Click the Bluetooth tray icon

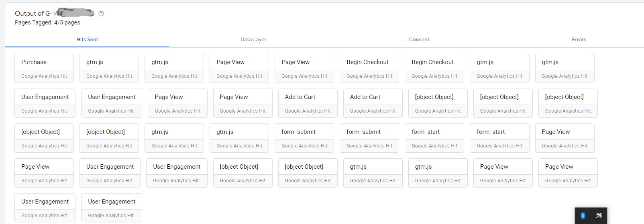pos(583,216)
